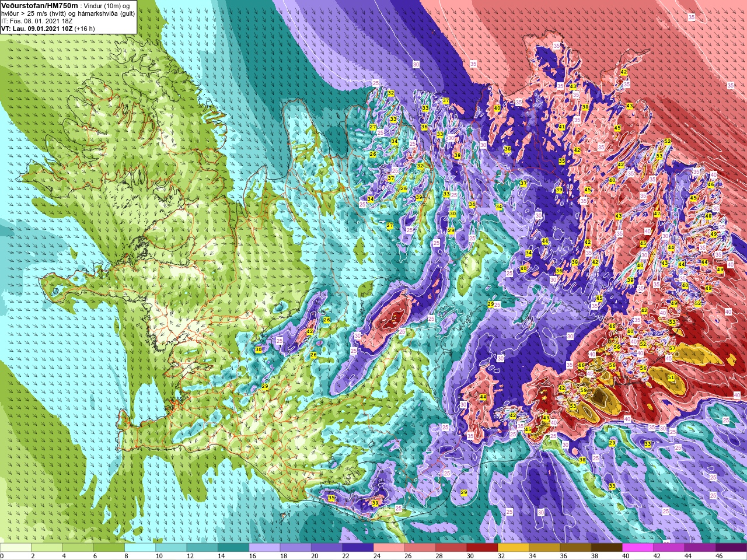
Task: Select the 22–24 m/s dark blue legend swatch
Action: click(x=358, y=548)
